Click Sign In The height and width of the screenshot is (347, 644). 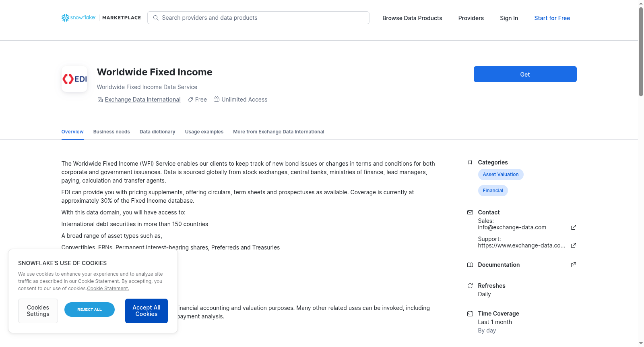[x=509, y=18]
